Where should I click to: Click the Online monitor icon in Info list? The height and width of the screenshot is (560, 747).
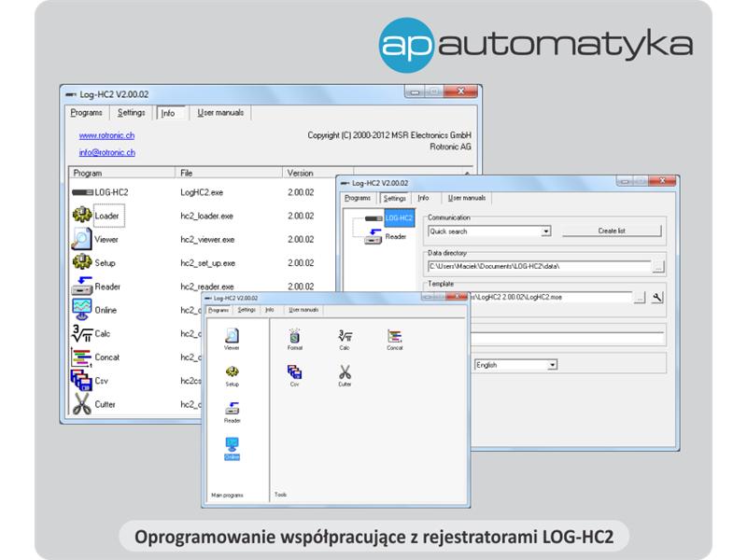pos(82,310)
